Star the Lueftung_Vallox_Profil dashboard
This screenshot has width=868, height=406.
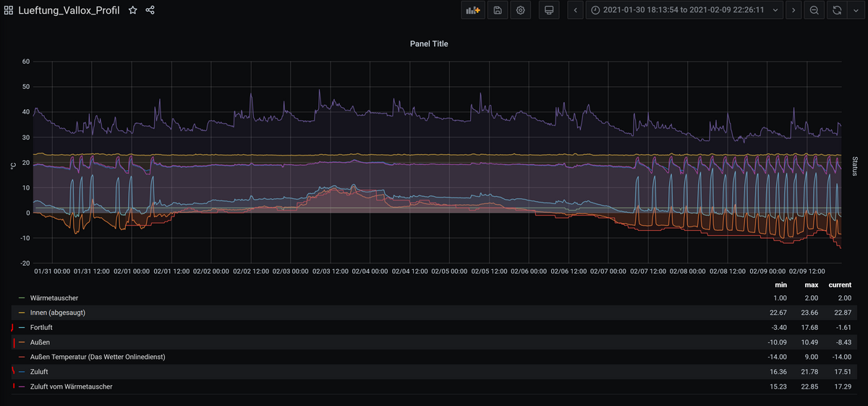click(x=132, y=11)
